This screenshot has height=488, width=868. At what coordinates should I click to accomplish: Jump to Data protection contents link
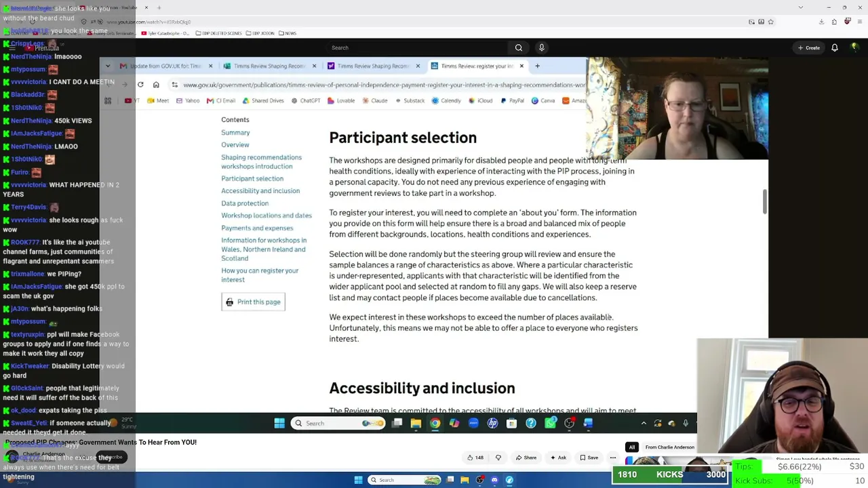pyautogui.click(x=245, y=203)
